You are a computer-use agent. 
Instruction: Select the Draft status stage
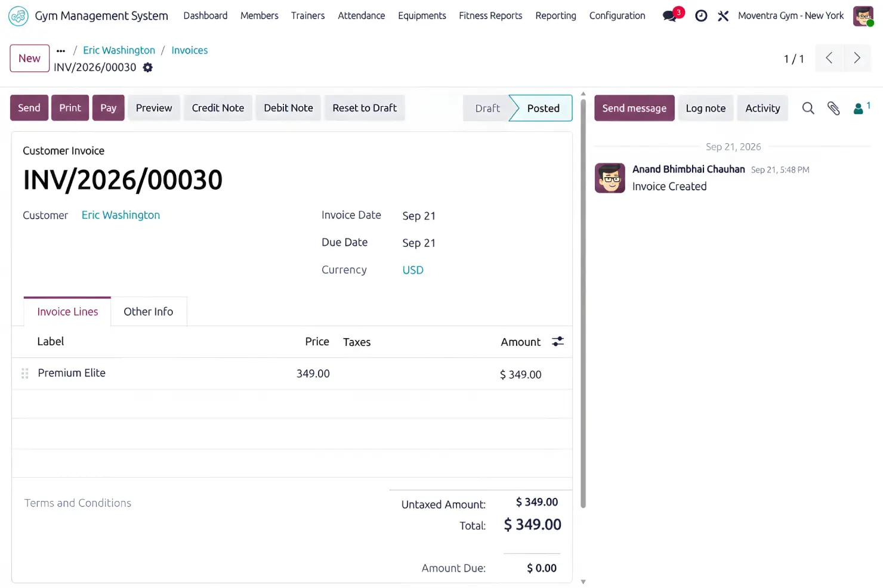487,109
